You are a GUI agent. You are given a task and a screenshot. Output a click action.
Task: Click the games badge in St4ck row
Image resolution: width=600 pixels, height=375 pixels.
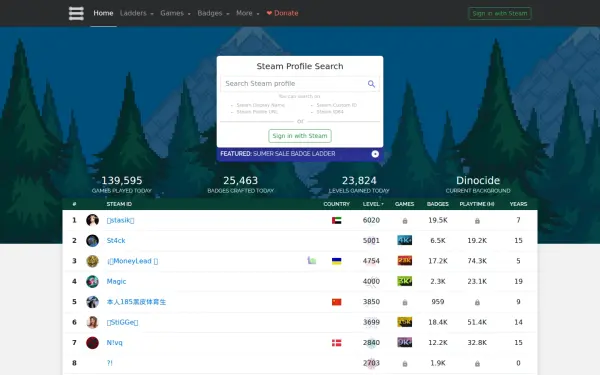click(404, 240)
